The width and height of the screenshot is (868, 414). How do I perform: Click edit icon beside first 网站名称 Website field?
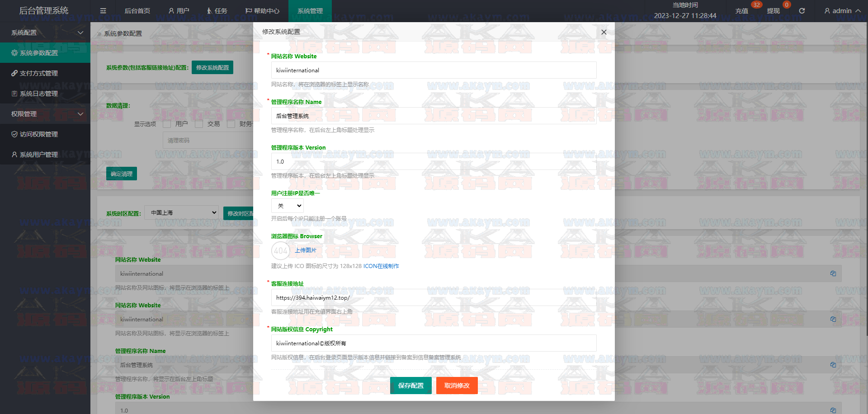click(x=833, y=273)
